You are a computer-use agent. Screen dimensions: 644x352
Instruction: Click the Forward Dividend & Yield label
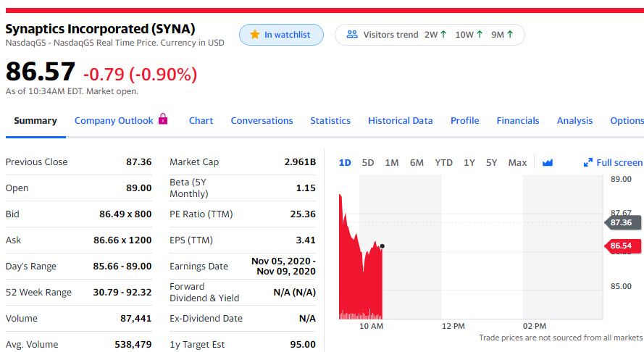[x=204, y=292]
